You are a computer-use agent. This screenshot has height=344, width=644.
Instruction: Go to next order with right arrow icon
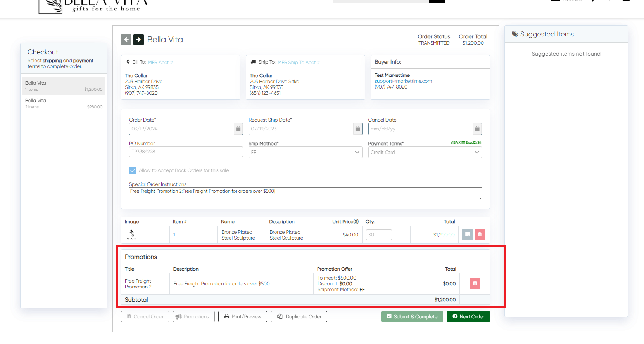138,40
